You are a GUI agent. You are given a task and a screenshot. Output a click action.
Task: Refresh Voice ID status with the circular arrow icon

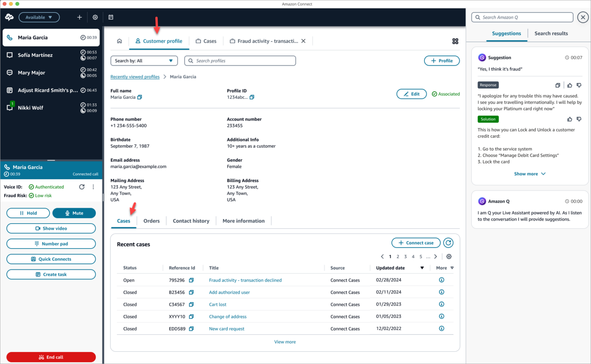(82, 187)
